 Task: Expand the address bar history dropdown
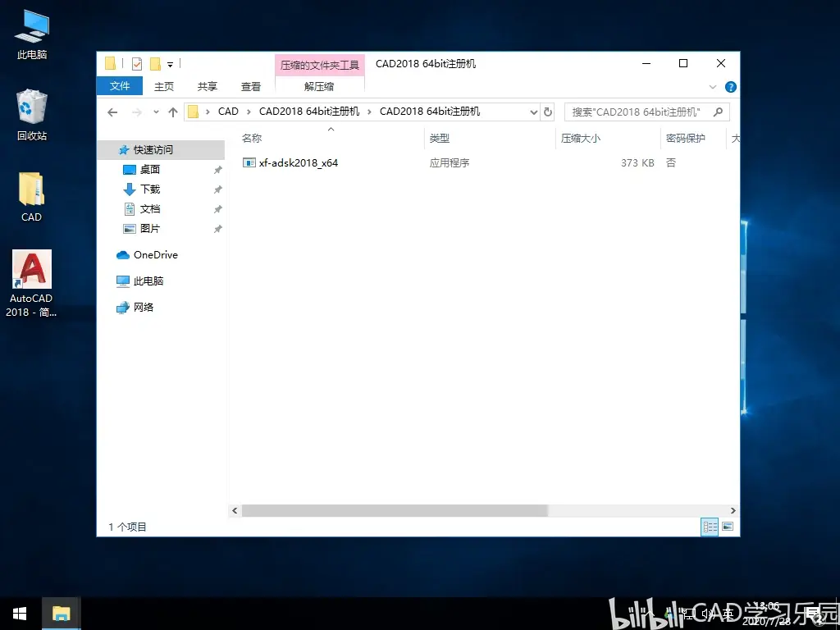click(x=533, y=112)
